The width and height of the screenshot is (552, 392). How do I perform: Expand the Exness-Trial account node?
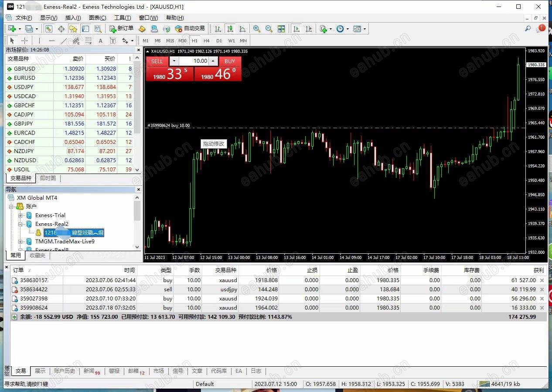click(20, 215)
